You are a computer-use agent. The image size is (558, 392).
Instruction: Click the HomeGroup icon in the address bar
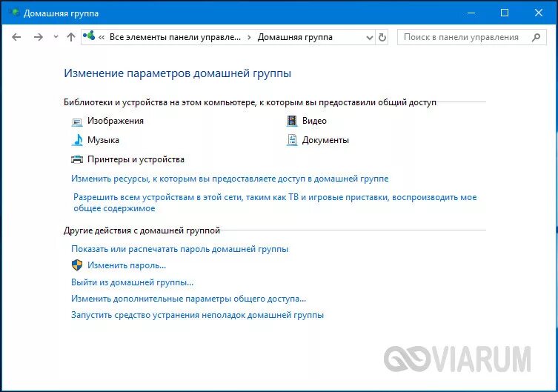pyautogui.click(x=89, y=36)
